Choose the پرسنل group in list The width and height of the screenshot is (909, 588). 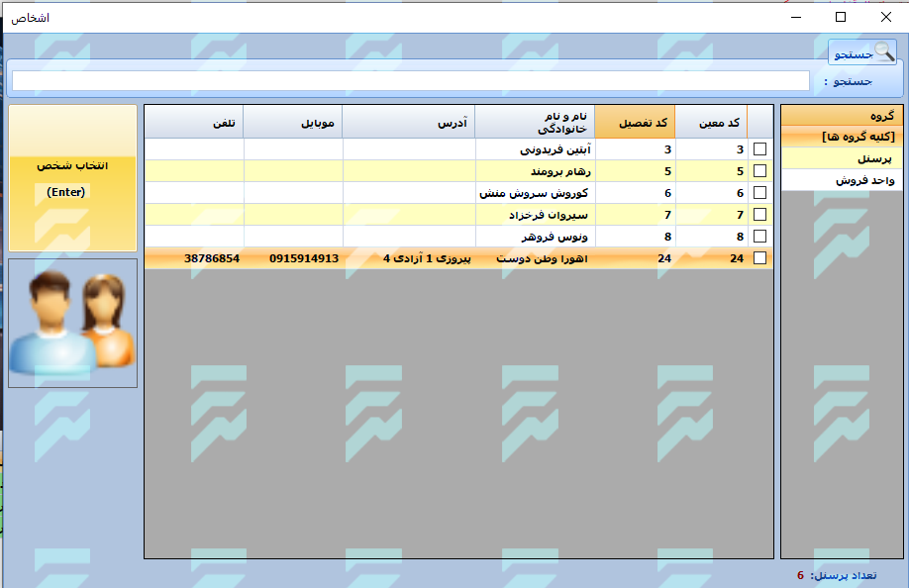coord(842,158)
